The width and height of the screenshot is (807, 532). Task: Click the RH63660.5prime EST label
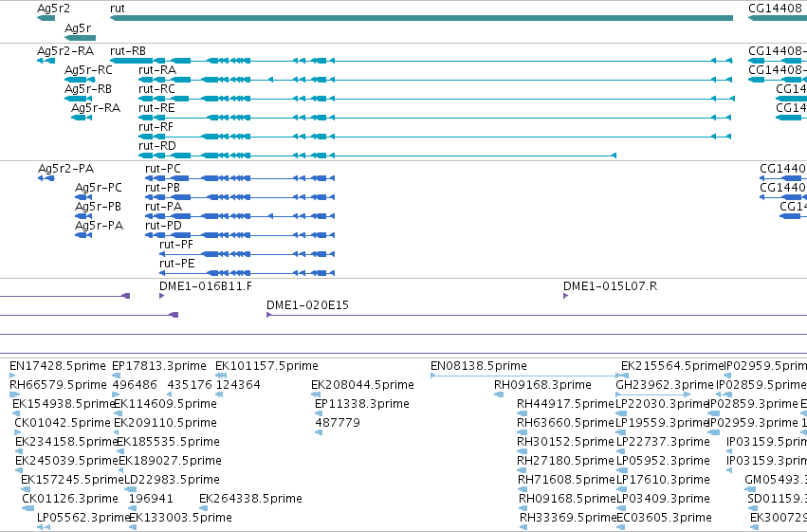point(565,424)
